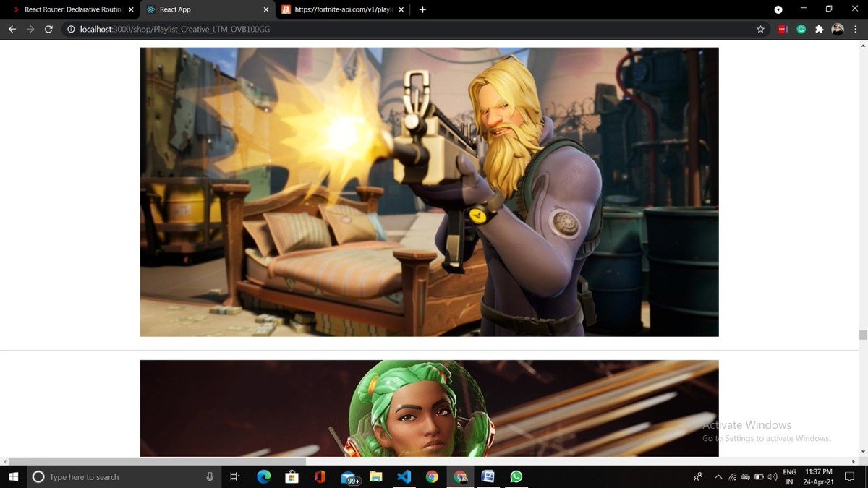Viewport: 868px width, 488px height.
Task: Click the horizontal scrollbar right arrow
Action: (x=854, y=461)
